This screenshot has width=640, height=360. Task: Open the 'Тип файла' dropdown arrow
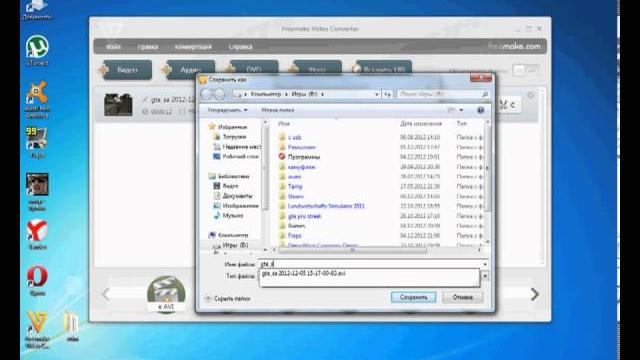[x=485, y=276]
